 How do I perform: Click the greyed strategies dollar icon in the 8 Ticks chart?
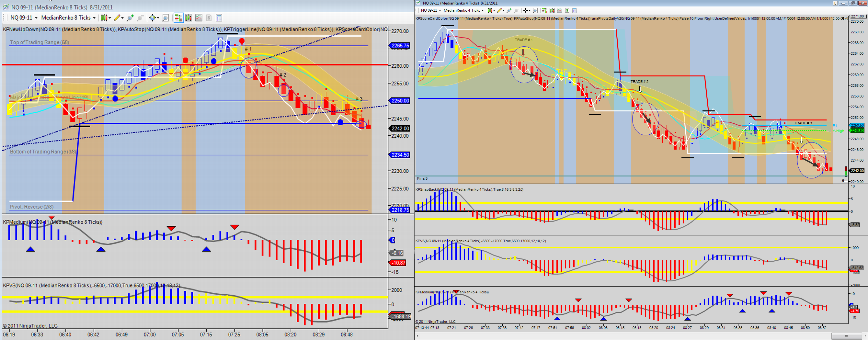[209, 18]
